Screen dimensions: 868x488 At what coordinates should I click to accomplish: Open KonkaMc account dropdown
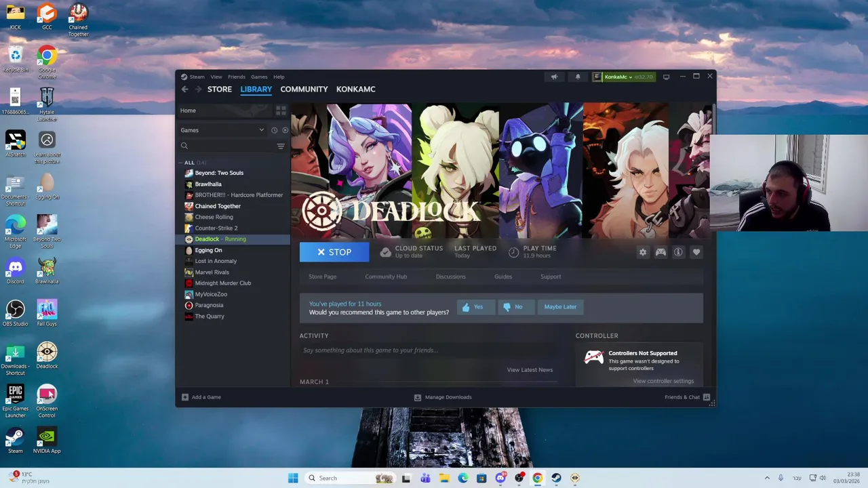[623, 77]
